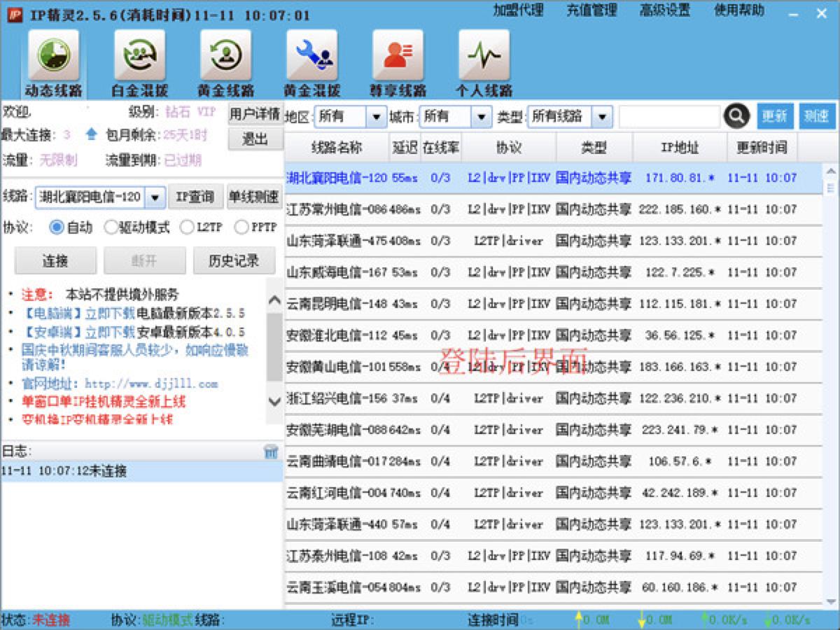The width and height of the screenshot is (840, 630).
Task: Click the magnifier search icon
Action: tap(737, 116)
